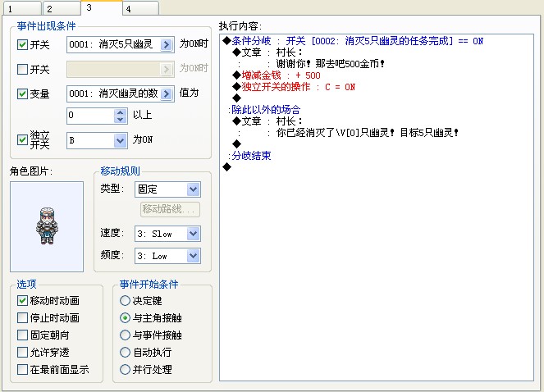Viewport: 544px width, 392px height.
Task: Open event page tab 4
Action: [x=141, y=9]
